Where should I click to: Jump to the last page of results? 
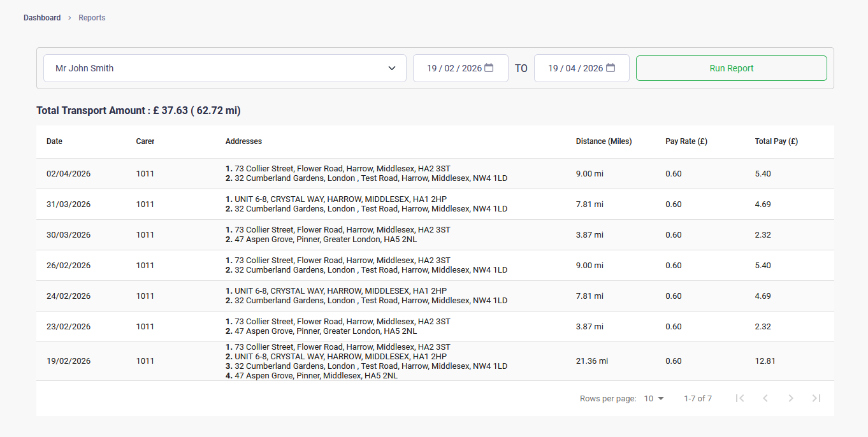pos(816,398)
